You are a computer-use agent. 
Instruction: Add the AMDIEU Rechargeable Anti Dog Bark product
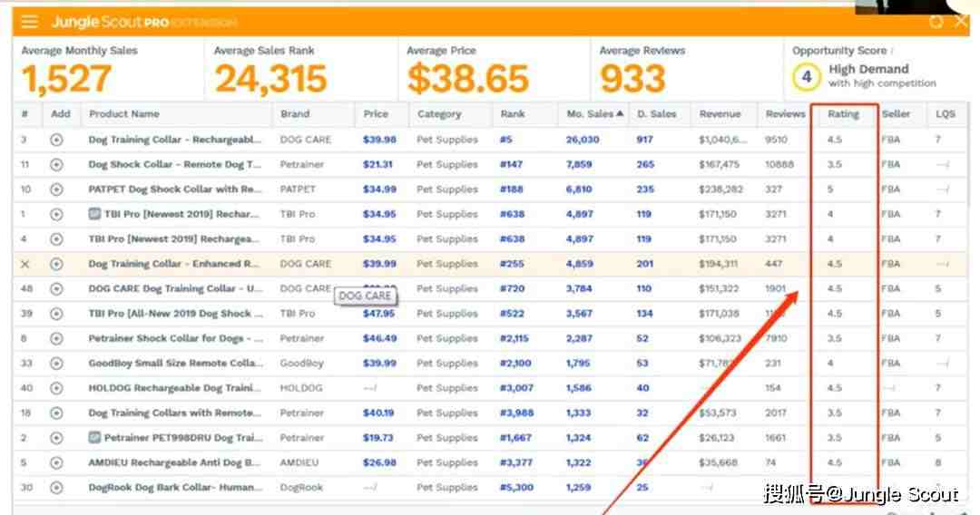point(56,462)
